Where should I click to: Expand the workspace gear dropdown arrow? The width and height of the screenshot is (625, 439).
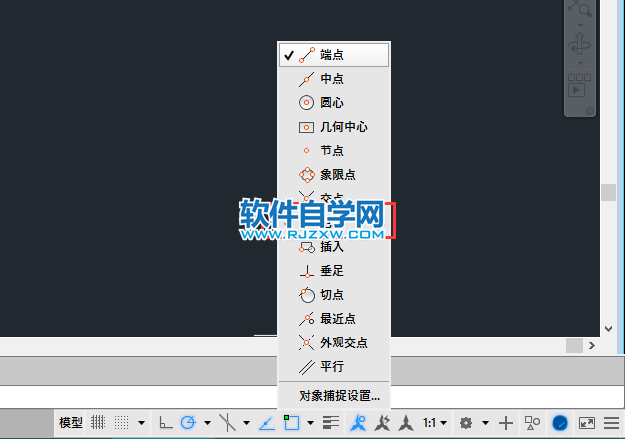[485, 423]
